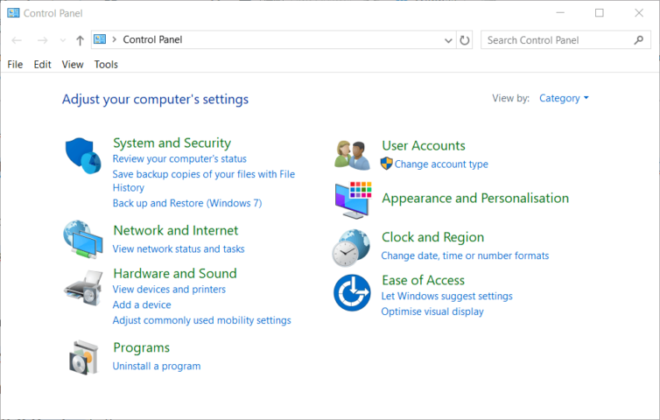
Task: Open the Edit menu
Action: (x=43, y=64)
